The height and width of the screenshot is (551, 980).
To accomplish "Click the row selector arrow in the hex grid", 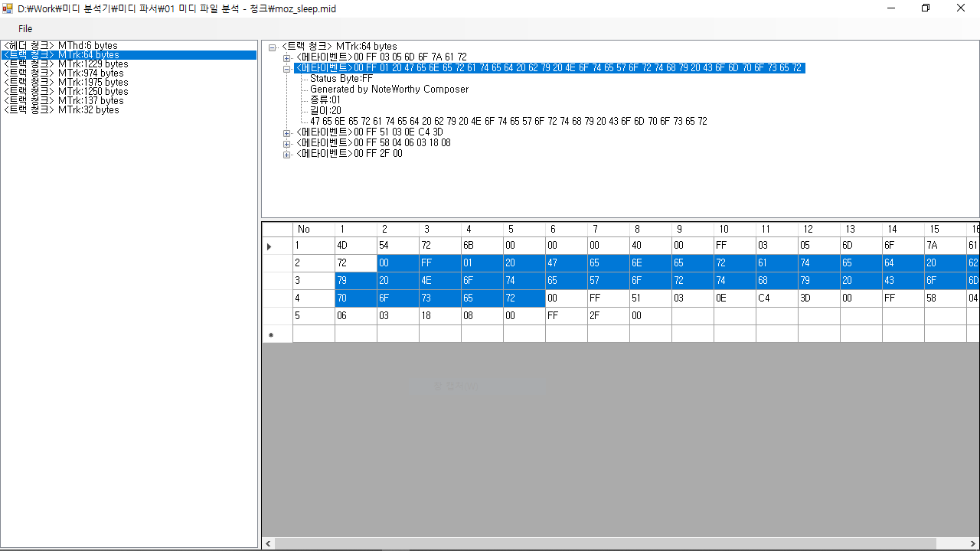I will tap(269, 245).
